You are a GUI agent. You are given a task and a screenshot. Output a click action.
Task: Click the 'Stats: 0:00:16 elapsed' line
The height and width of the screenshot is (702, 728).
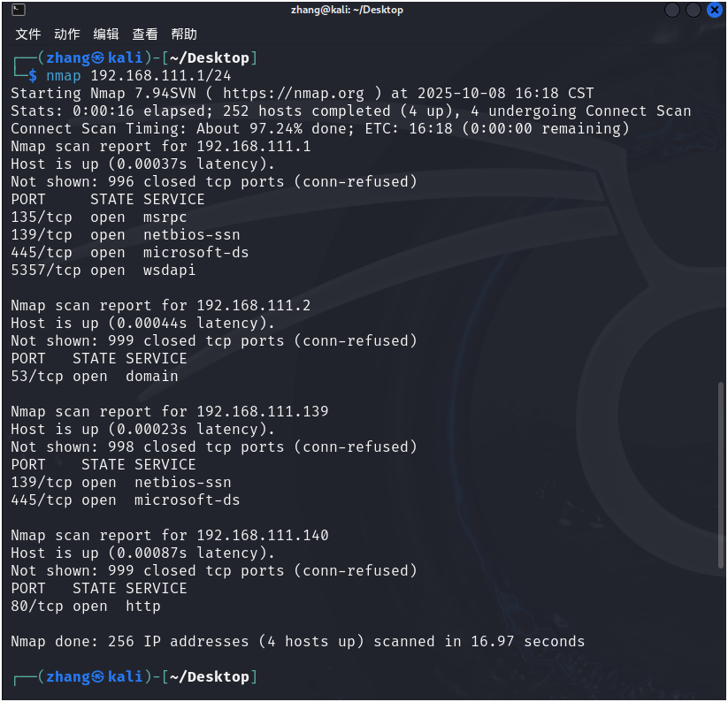(351, 111)
